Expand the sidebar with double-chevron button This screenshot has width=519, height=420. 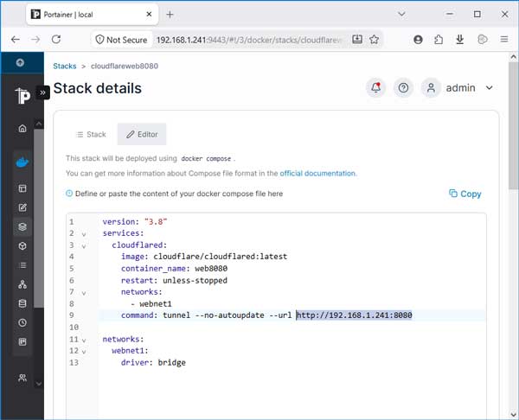tap(42, 92)
